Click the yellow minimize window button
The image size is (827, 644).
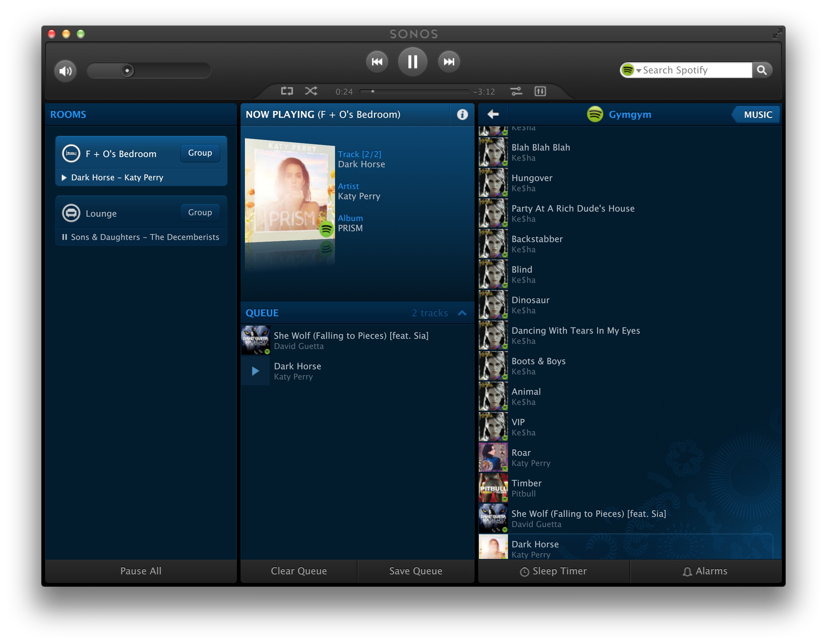click(66, 34)
